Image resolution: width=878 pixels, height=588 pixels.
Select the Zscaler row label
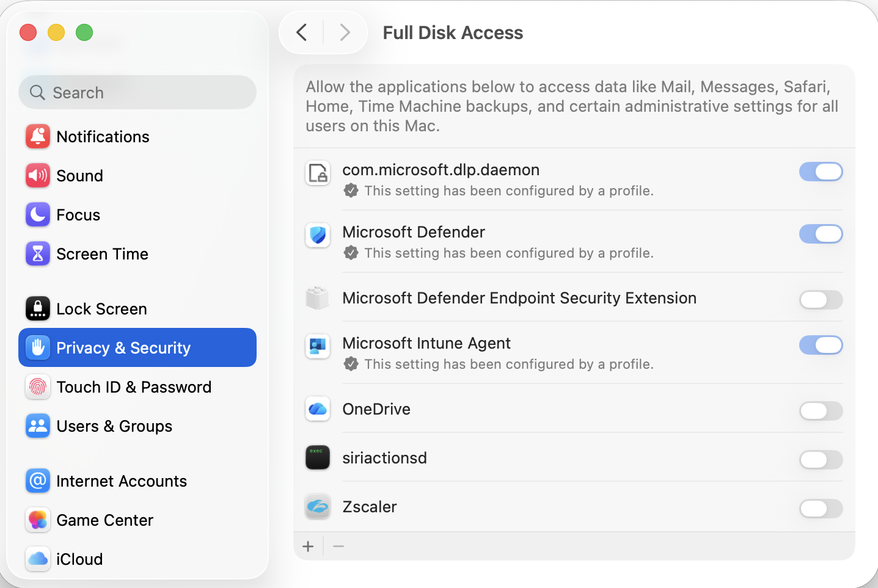tap(370, 507)
